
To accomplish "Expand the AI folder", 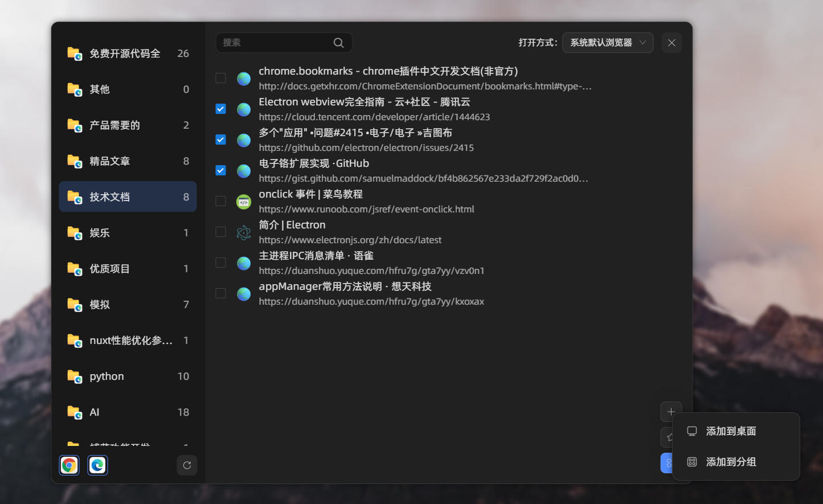I will point(128,412).
